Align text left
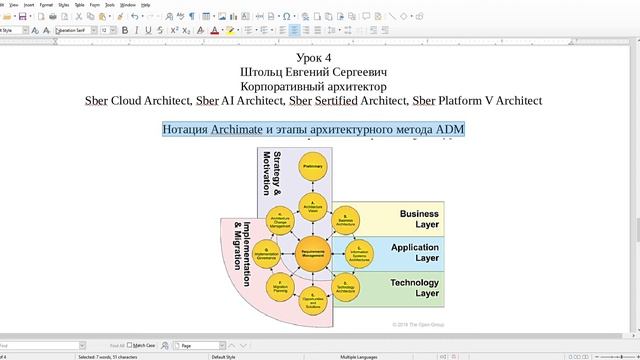This screenshot has height=360, width=640. click(283, 30)
